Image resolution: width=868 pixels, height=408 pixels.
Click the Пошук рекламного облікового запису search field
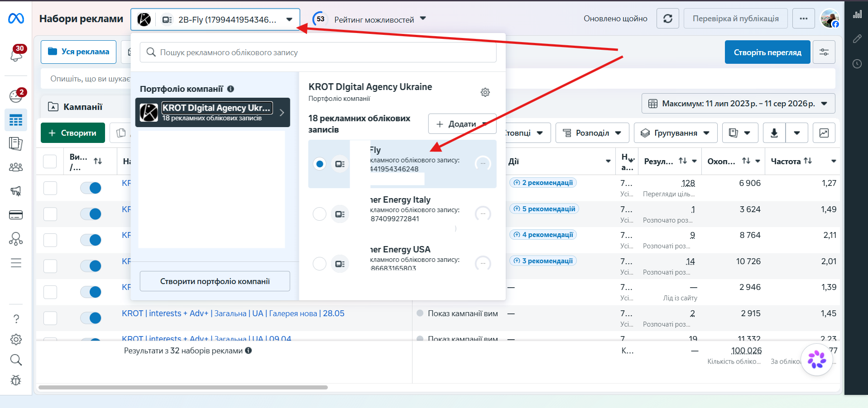tap(318, 52)
